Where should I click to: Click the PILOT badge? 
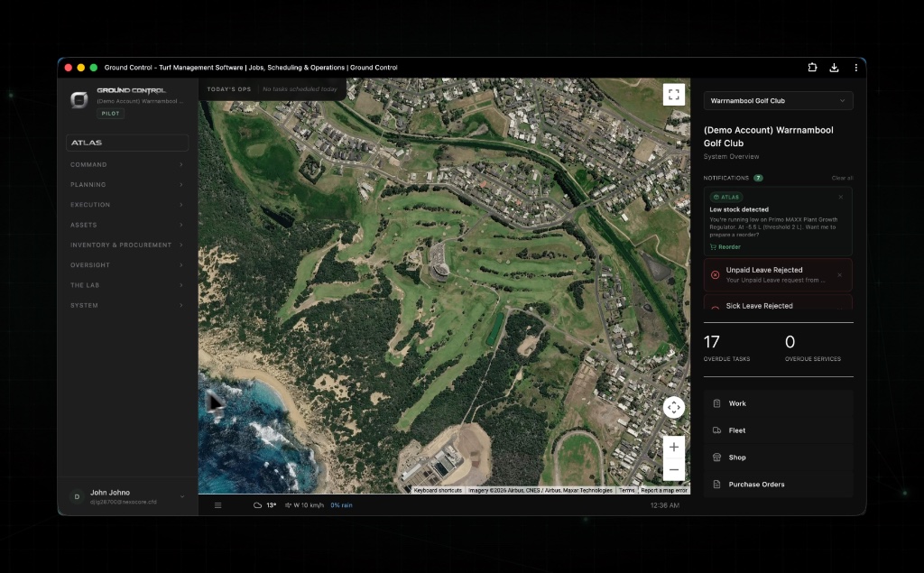click(110, 113)
